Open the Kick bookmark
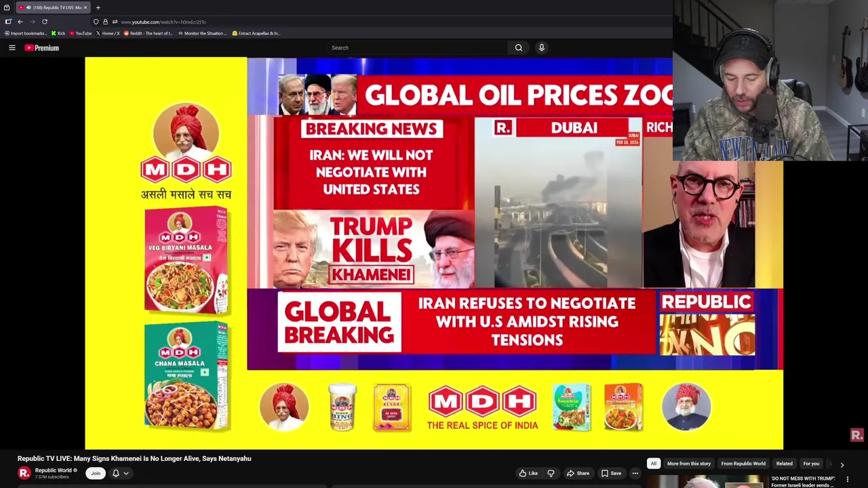The height and width of the screenshot is (488, 868). pos(58,33)
